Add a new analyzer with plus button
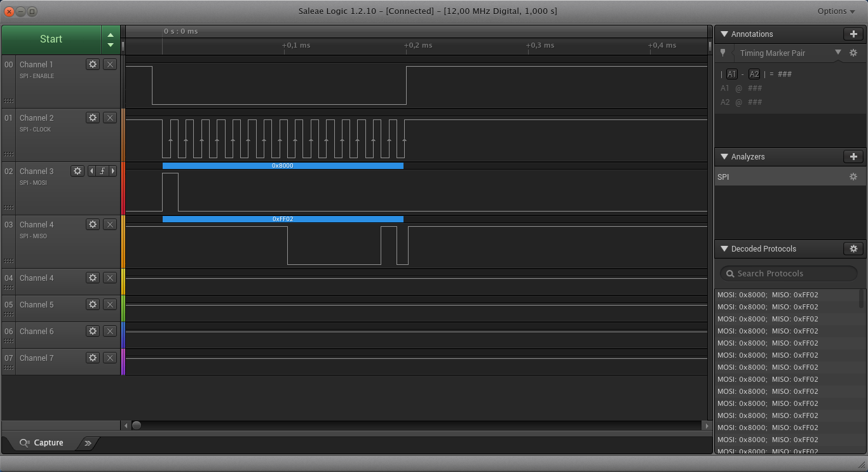The image size is (868, 472). (x=853, y=156)
